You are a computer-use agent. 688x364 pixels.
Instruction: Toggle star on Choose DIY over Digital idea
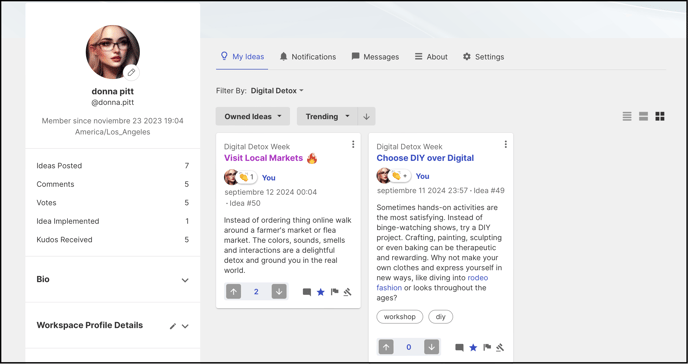(x=473, y=347)
